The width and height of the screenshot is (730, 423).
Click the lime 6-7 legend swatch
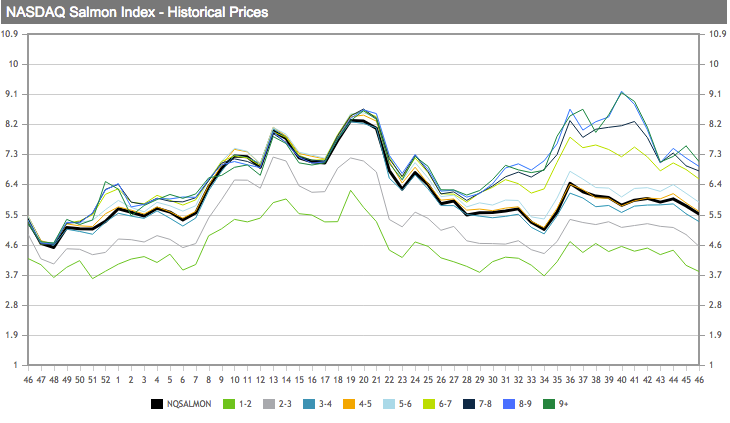tap(429, 404)
